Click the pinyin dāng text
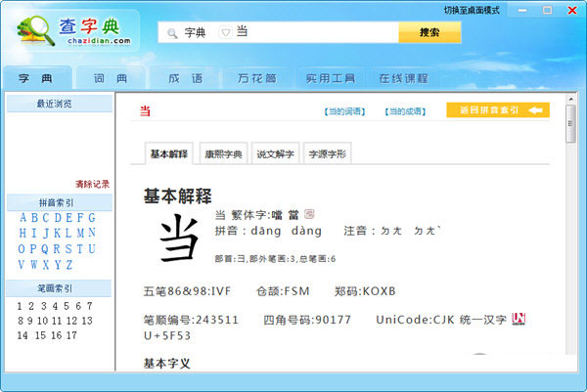 tap(266, 231)
